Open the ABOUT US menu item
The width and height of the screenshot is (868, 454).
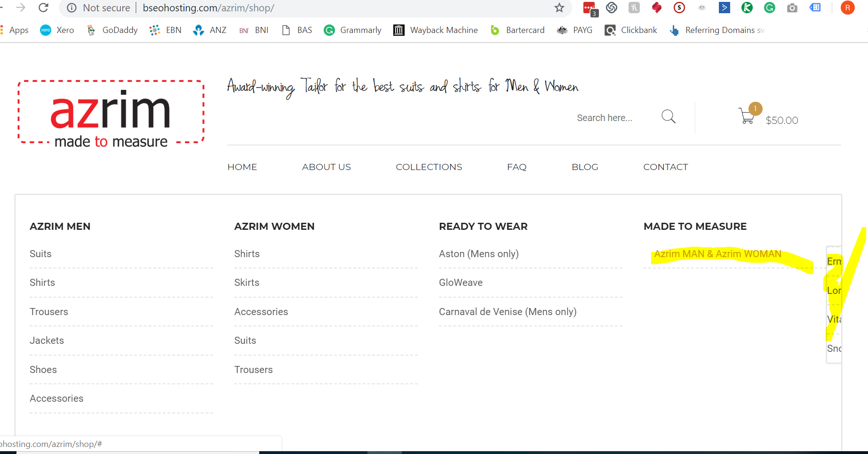[326, 167]
